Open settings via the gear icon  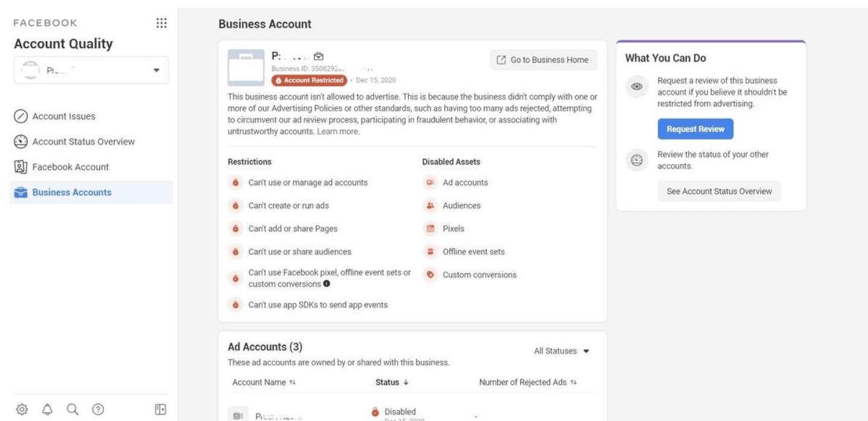tap(22, 410)
